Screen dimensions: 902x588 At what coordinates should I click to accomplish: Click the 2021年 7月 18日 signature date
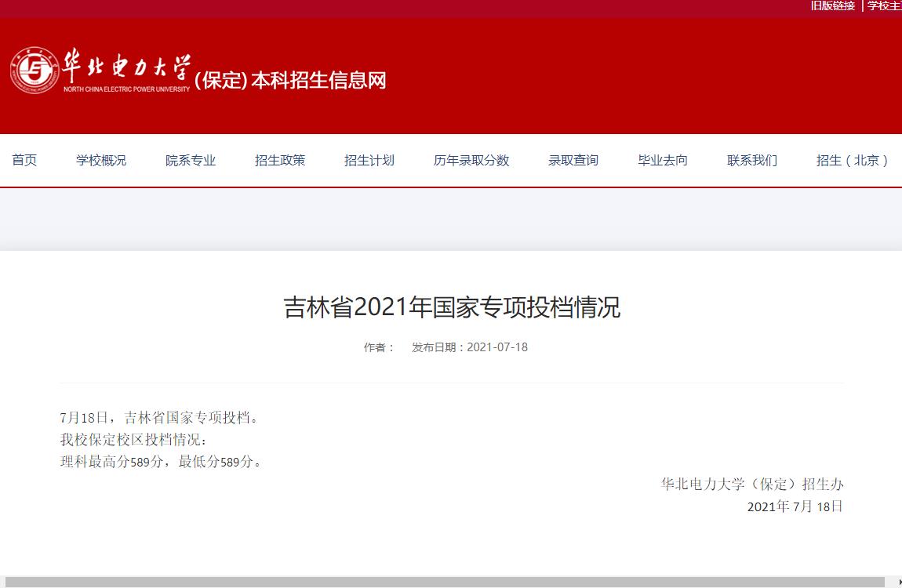(795, 506)
